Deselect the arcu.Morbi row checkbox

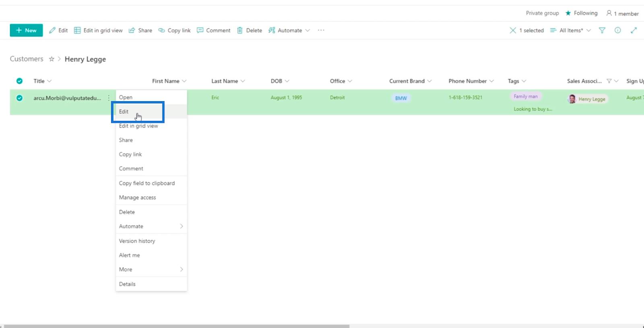click(x=19, y=98)
